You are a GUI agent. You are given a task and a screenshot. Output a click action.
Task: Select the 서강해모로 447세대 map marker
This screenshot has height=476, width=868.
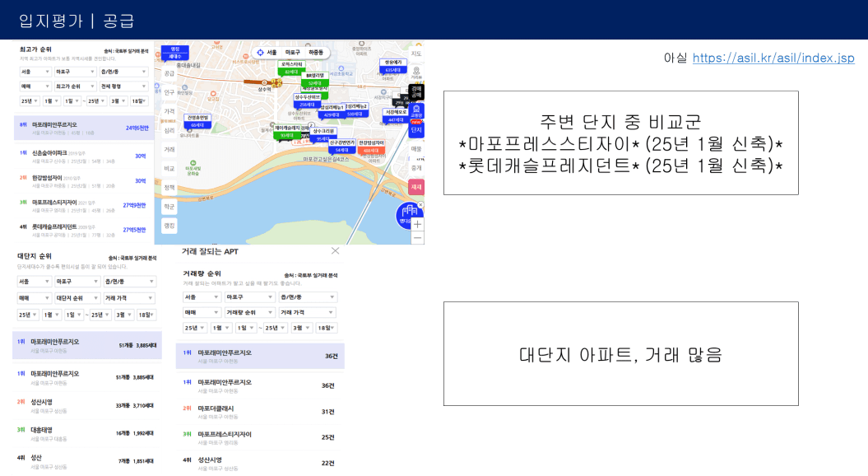[395, 116]
